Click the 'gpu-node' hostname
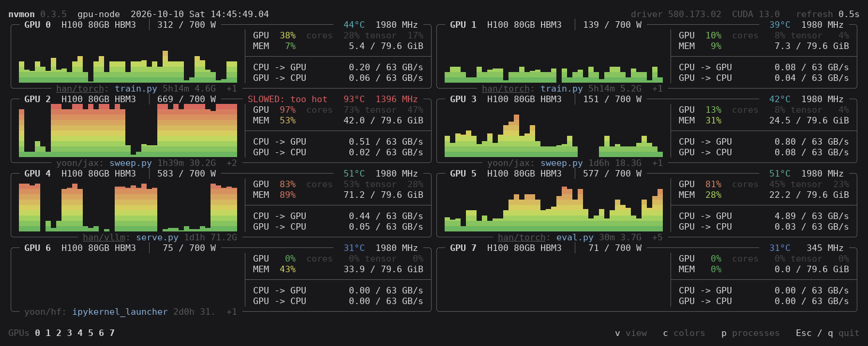 (99, 14)
